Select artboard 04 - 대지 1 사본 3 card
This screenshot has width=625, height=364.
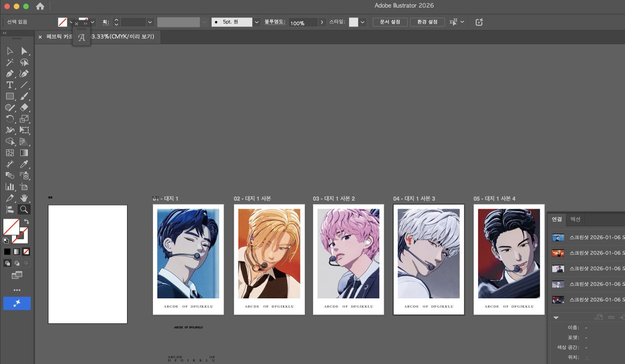[429, 259]
